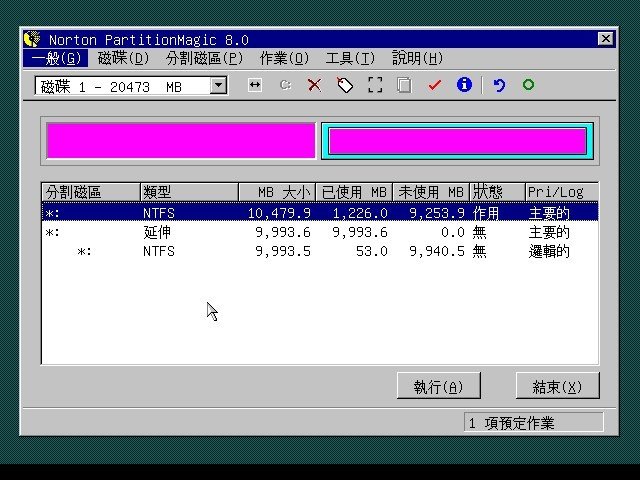Click the red checkmark check icon
640x480 pixels.
435,85
